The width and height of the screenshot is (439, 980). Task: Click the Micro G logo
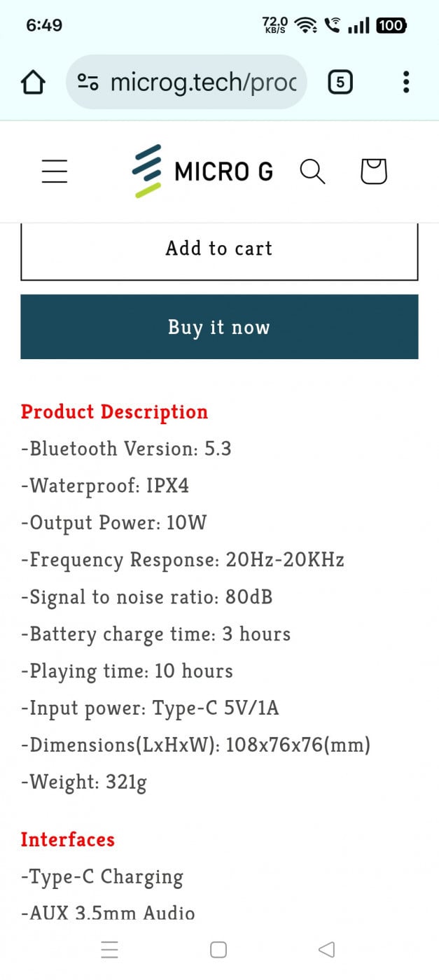pyautogui.click(x=202, y=171)
